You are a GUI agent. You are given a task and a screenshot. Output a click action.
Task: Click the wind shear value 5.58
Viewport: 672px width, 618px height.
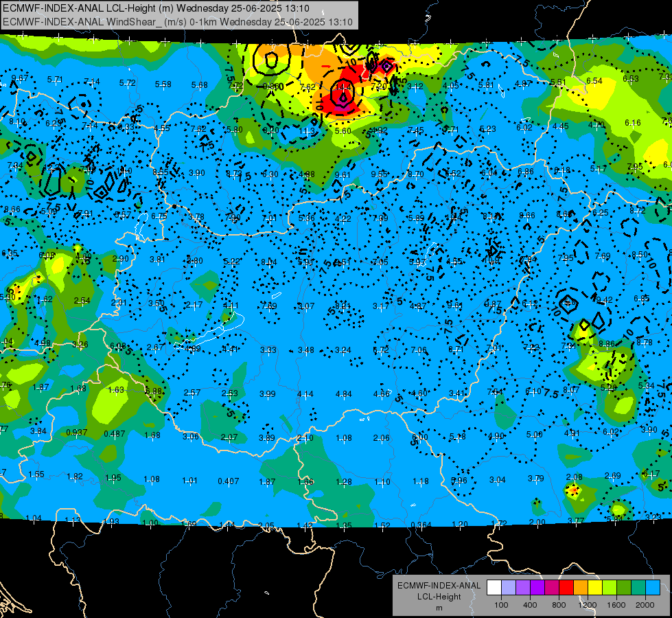point(163,84)
